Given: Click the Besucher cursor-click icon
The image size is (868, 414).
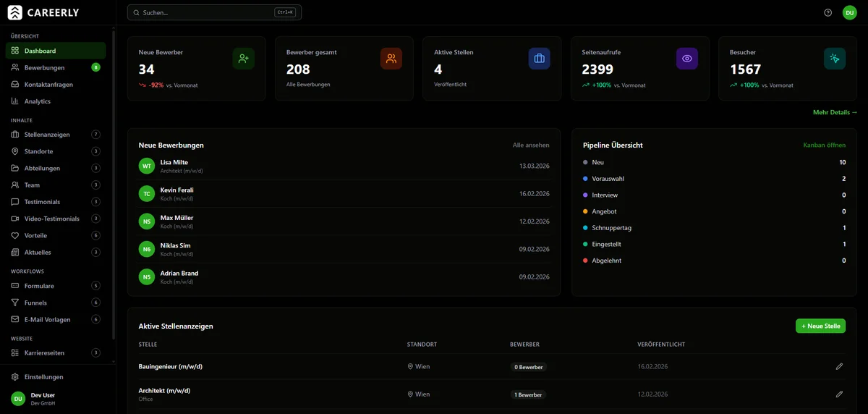Looking at the screenshot, I should coord(835,59).
